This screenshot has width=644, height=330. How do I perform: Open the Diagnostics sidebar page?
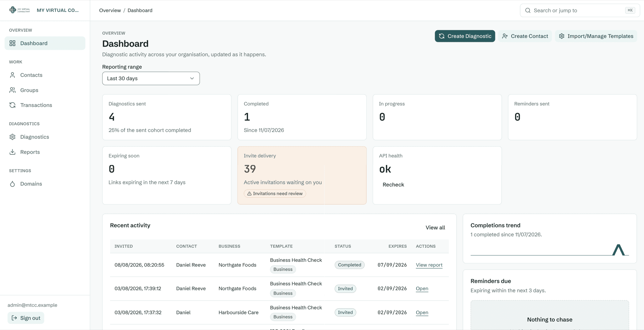pyautogui.click(x=45, y=137)
